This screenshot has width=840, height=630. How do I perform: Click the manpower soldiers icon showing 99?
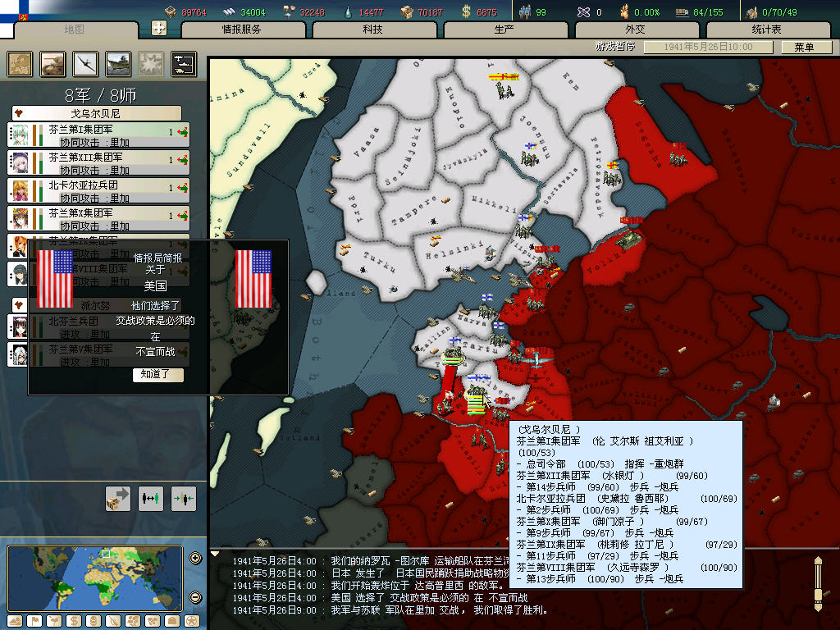click(x=525, y=11)
